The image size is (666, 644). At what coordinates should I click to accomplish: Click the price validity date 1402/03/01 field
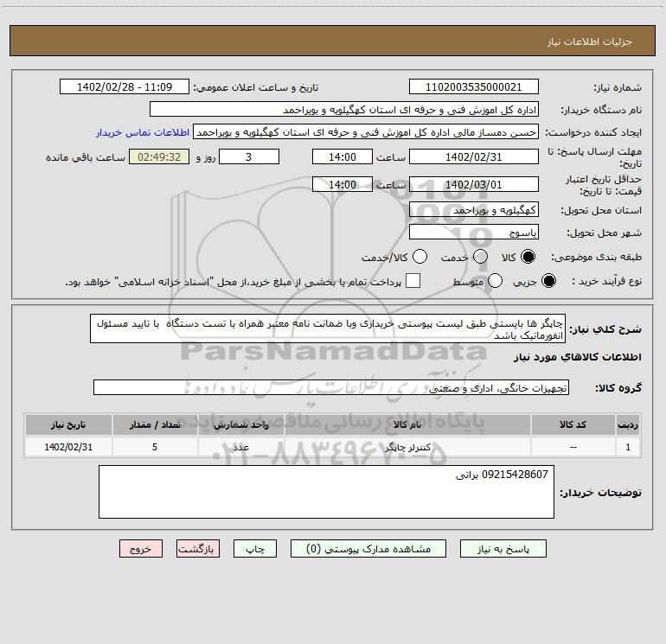click(474, 184)
